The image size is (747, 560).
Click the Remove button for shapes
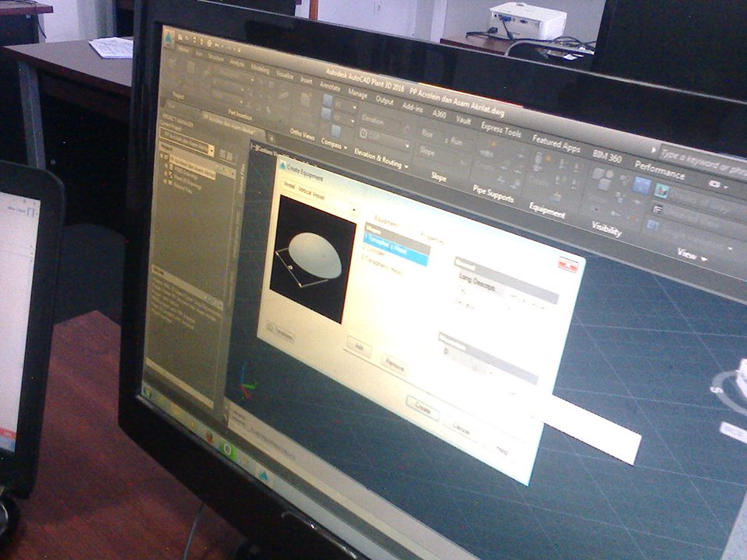pos(395,366)
